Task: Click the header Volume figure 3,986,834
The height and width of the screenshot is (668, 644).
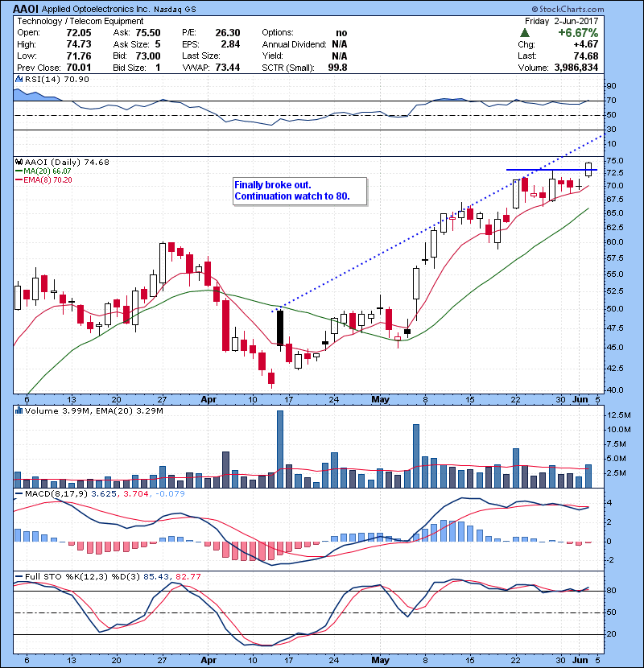Action: point(576,68)
